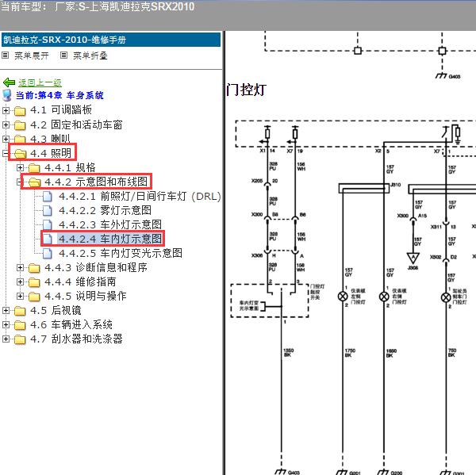Click the 4.4.2.5 document icon
476x475 pixels.
click(x=48, y=254)
